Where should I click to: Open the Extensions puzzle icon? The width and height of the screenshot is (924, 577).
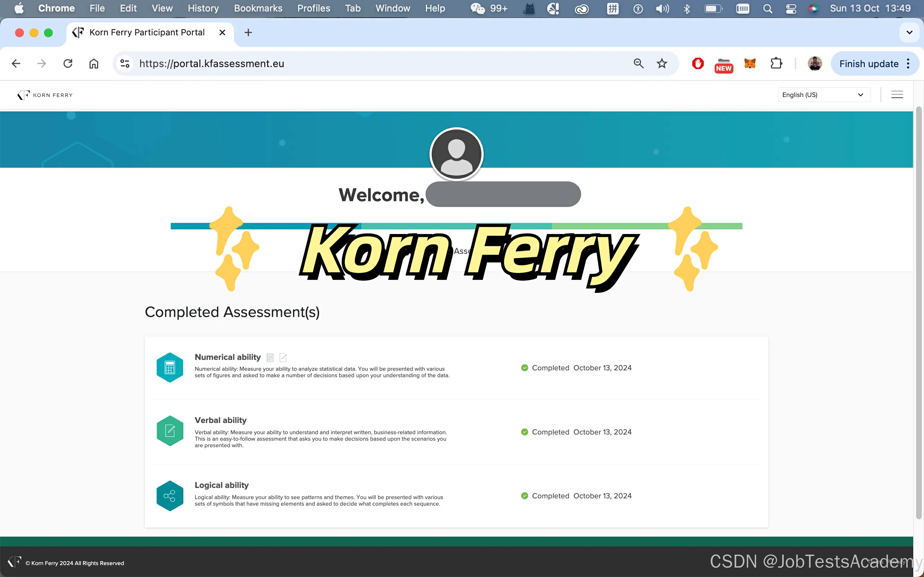click(x=776, y=64)
